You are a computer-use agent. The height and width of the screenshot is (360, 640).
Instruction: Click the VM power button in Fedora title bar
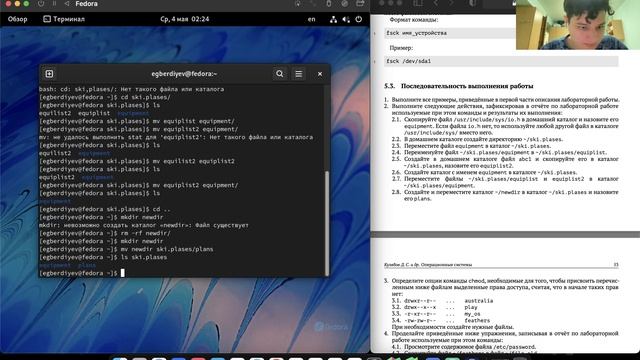41,4
